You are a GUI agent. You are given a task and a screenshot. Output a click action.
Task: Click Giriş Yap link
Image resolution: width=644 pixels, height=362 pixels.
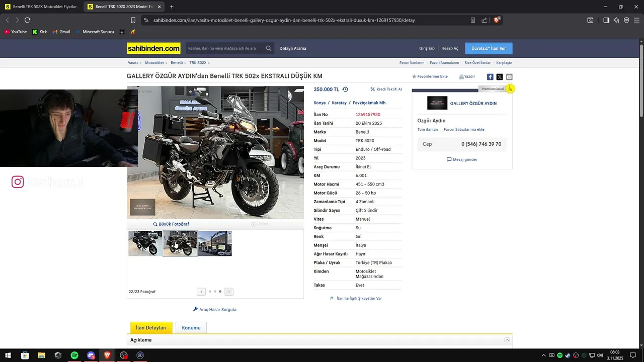(427, 48)
